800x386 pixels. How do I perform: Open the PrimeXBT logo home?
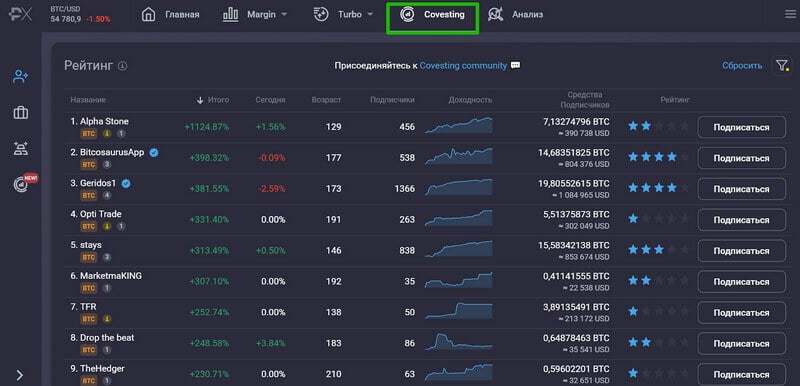coord(20,14)
